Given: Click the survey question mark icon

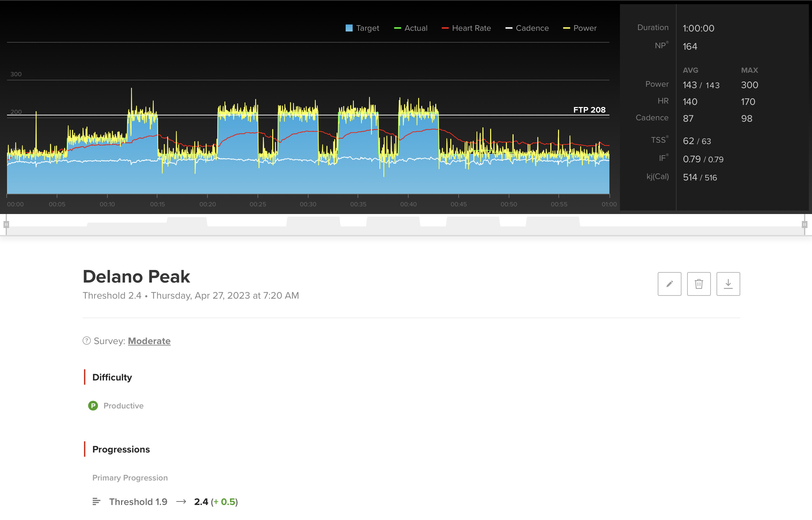Looking at the screenshot, I should point(86,341).
